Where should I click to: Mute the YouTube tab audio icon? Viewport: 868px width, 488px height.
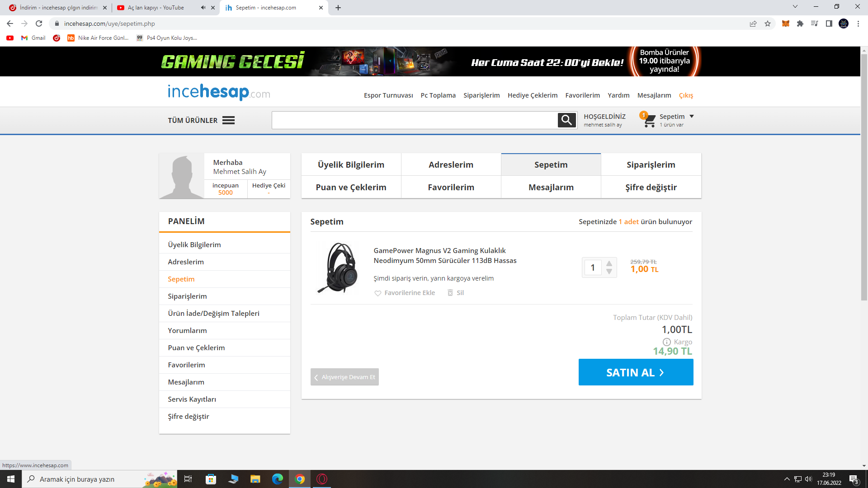203,8
